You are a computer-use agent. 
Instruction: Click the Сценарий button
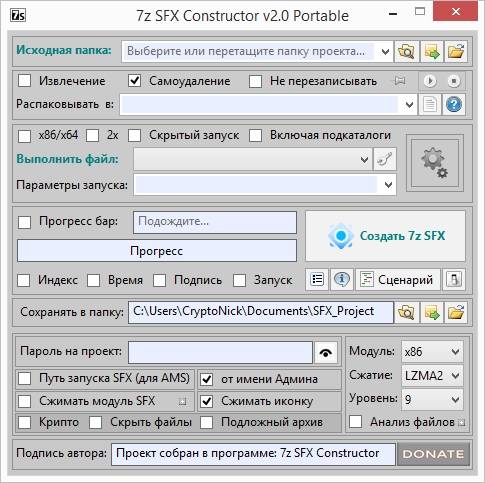[398, 279]
